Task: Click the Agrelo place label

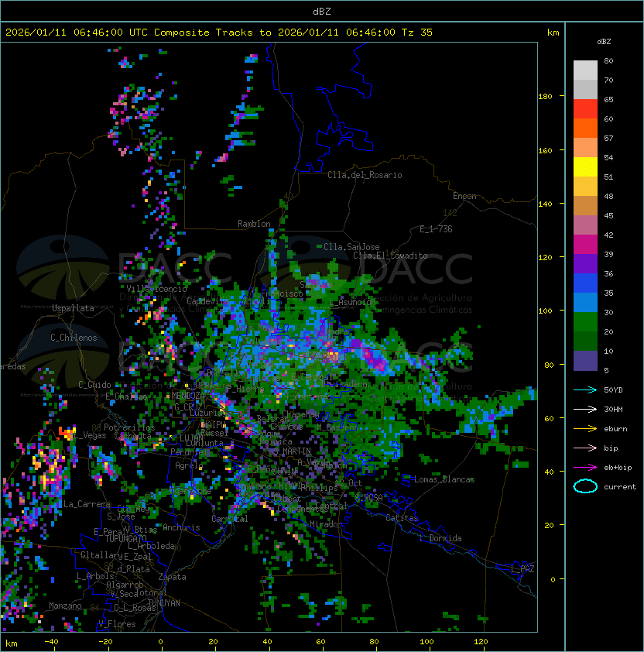Action: (x=189, y=465)
